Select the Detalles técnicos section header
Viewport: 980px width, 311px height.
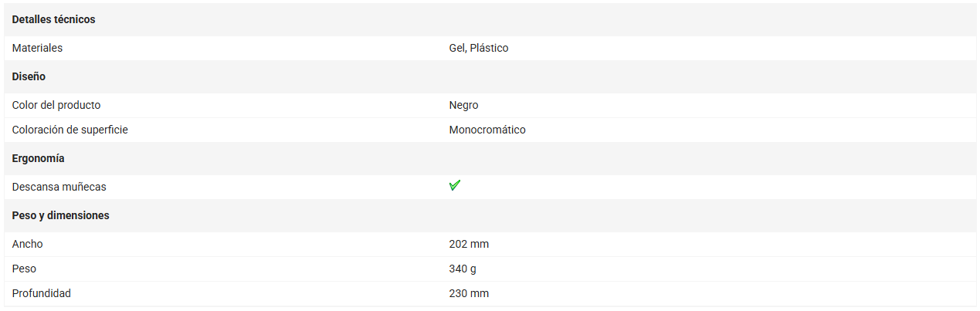point(54,19)
